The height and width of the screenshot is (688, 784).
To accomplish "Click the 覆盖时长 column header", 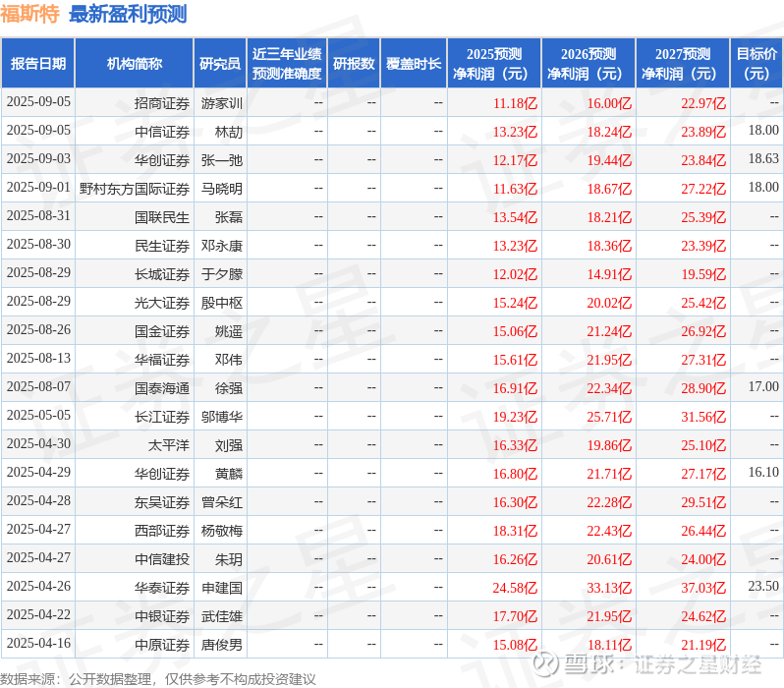I will (414, 64).
